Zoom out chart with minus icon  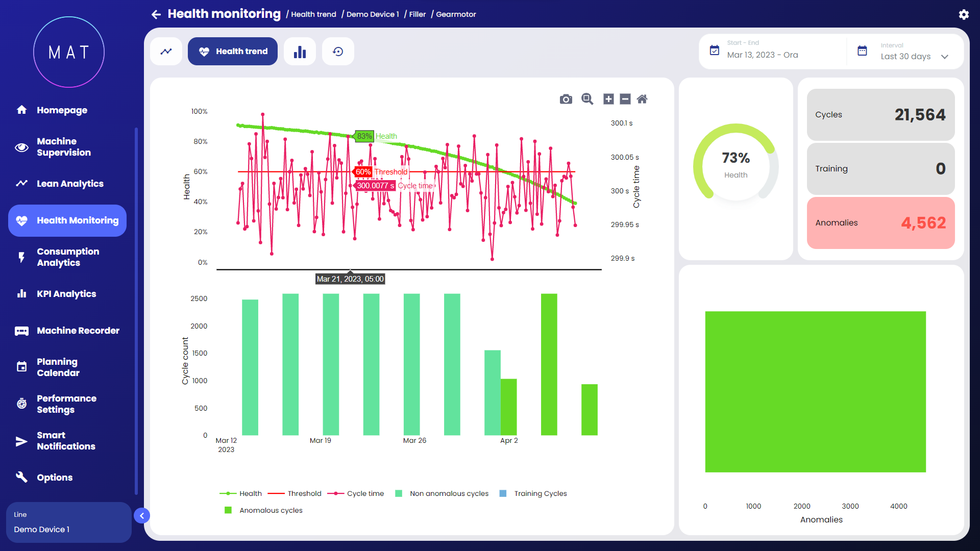click(625, 99)
